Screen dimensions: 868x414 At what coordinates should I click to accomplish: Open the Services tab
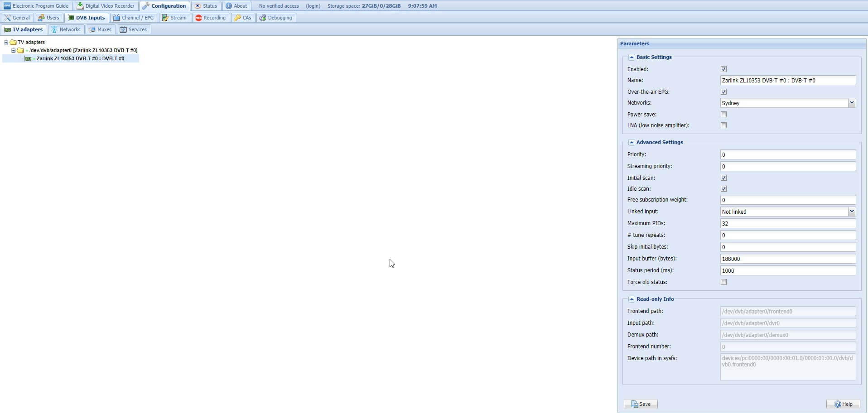click(133, 29)
